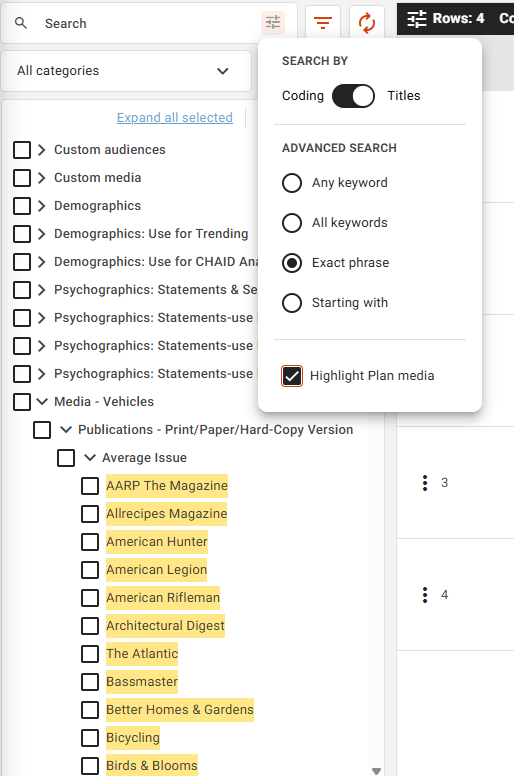Open three-dot menu for row 4

point(425,595)
